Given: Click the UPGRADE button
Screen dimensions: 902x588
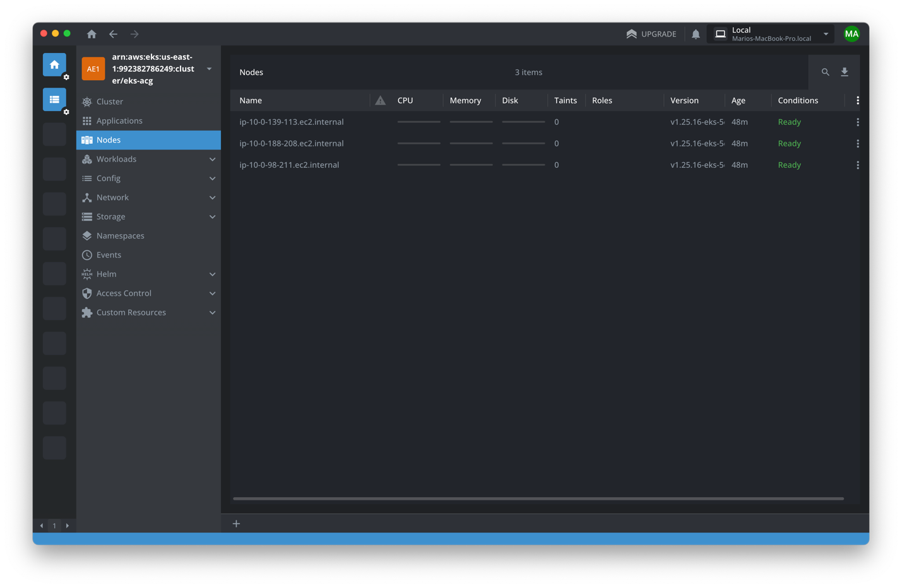Looking at the screenshot, I should coord(651,34).
